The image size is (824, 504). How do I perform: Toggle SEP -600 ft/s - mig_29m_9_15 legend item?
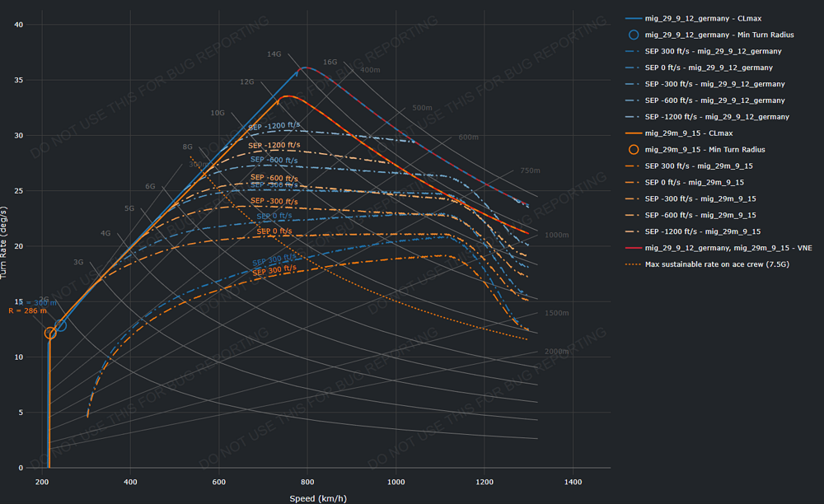(700, 216)
